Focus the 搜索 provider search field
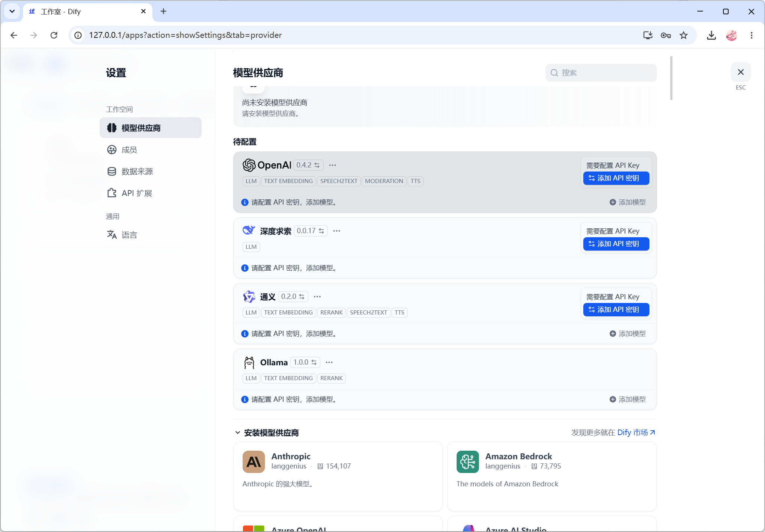 [601, 73]
